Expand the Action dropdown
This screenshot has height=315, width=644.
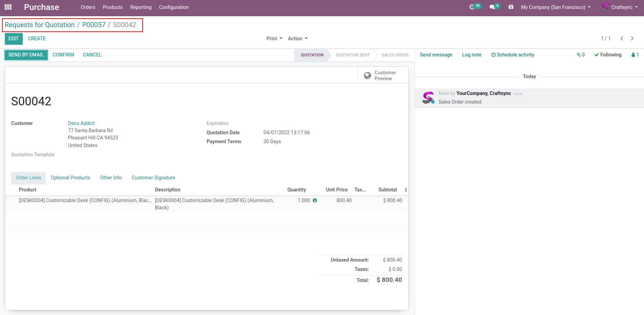(x=298, y=39)
